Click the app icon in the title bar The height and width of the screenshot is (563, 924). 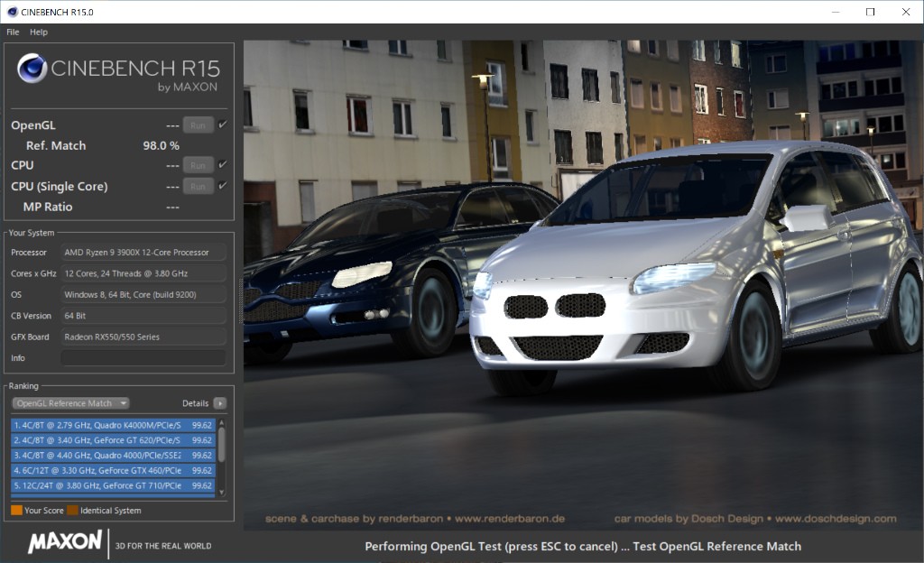coord(11,12)
